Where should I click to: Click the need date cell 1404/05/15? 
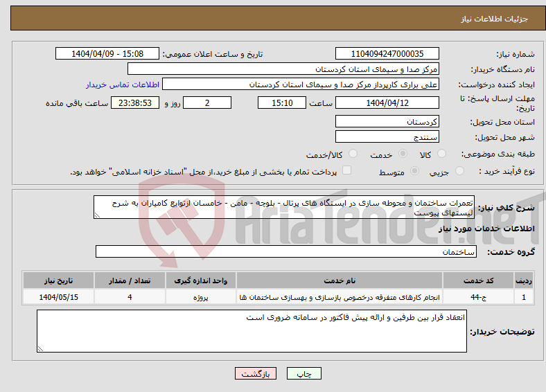[58, 297]
